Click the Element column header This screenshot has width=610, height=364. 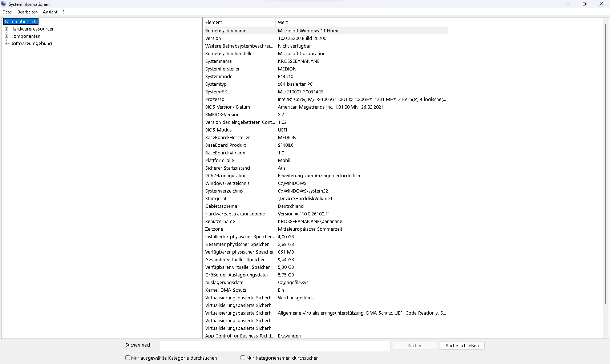point(239,22)
